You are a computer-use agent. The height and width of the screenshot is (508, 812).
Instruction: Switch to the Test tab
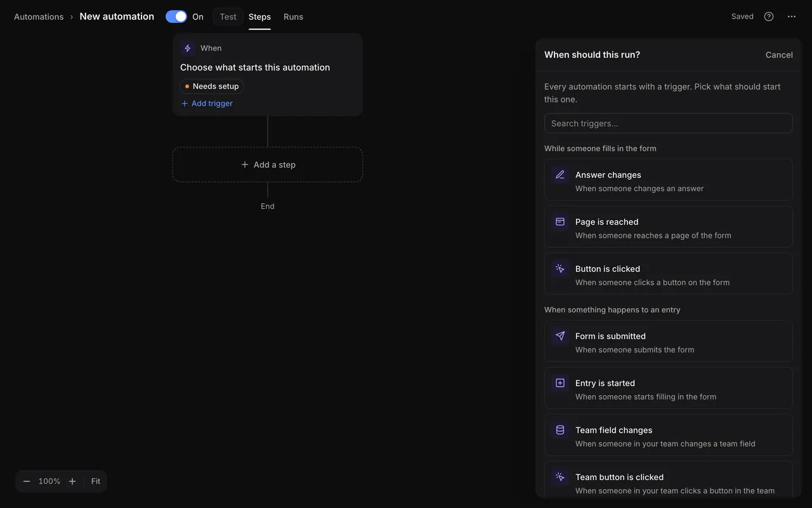[228, 17]
